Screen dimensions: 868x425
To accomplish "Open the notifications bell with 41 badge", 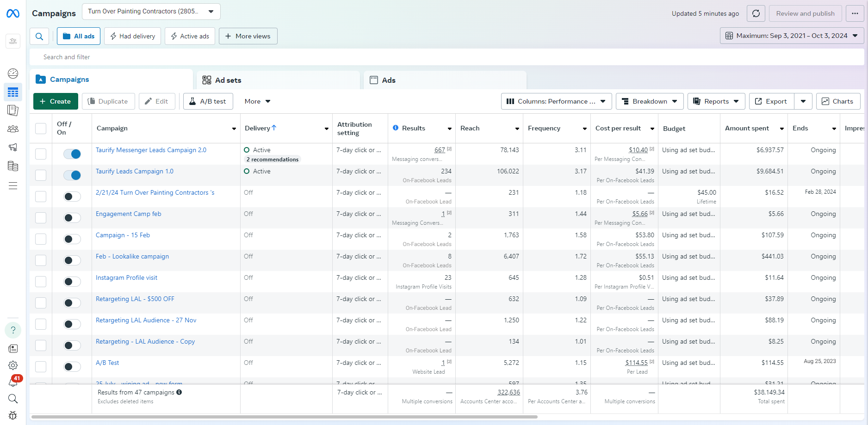I will click(13, 382).
